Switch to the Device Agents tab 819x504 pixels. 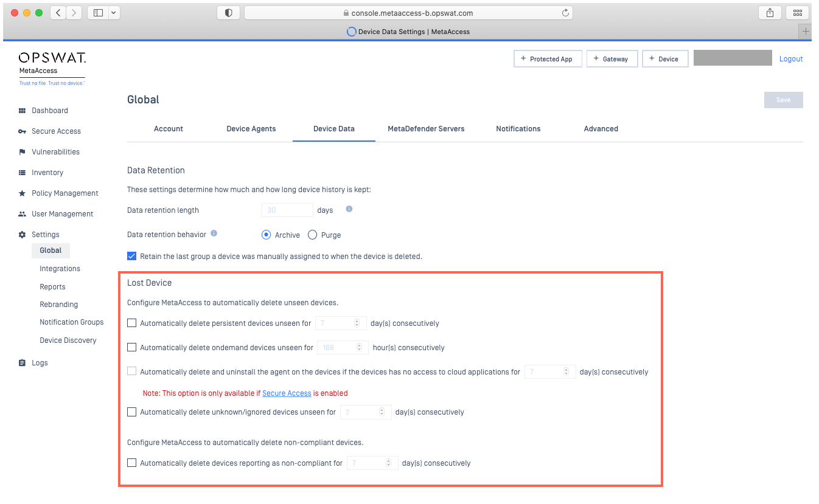click(x=251, y=129)
